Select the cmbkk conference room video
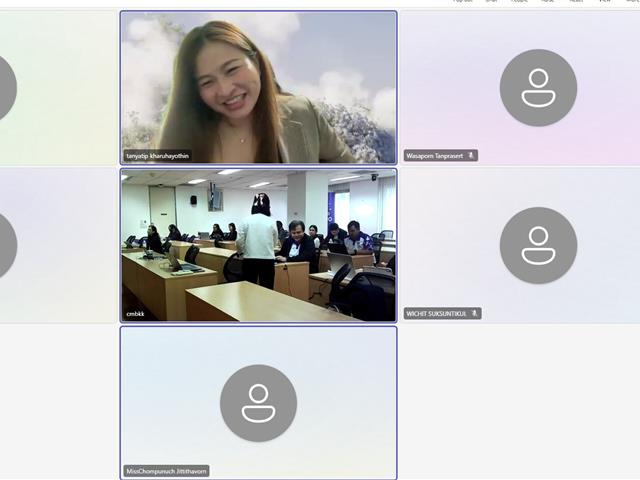Image resolution: width=640 pixels, height=480 pixels. [258, 245]
